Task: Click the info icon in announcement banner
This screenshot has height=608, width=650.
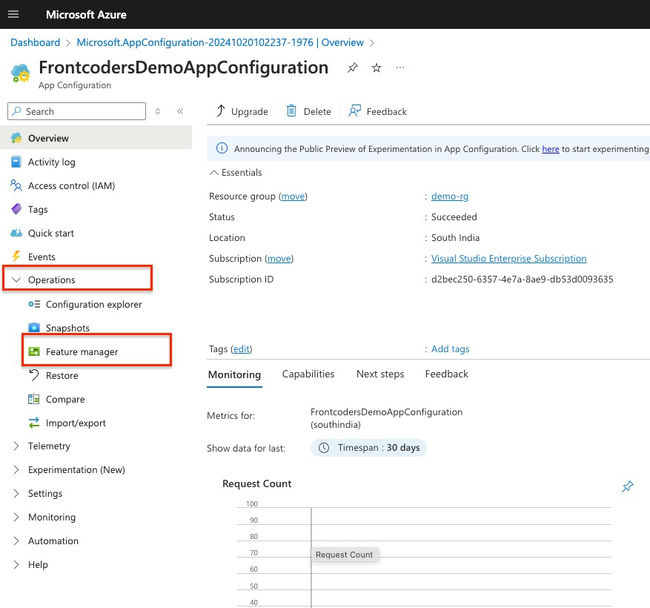Action: tap(222, 148)
